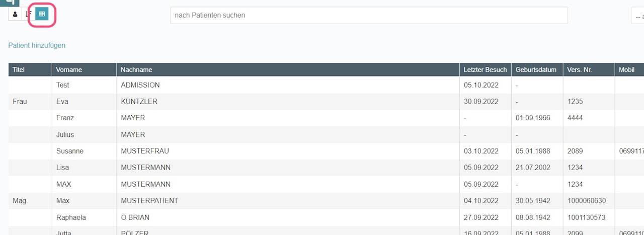Open the patient row for Eva KÜNTZLER
The width and height of the screenshot is (644, 235).
tap(139, 102)
